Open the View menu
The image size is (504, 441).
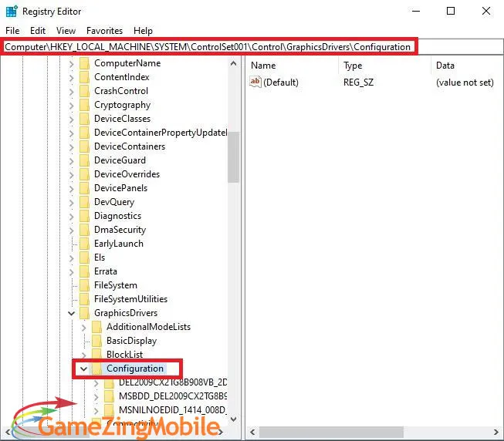point(66,31)
